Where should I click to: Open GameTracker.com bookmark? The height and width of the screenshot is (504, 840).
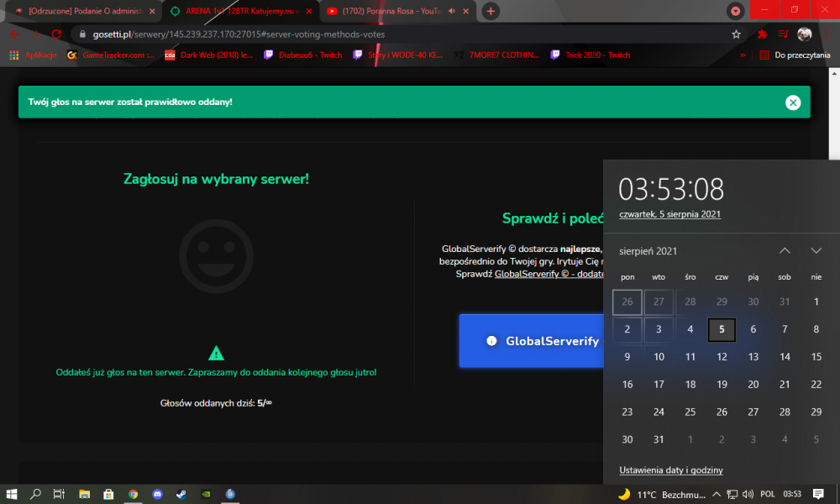(x=110, y=55)
